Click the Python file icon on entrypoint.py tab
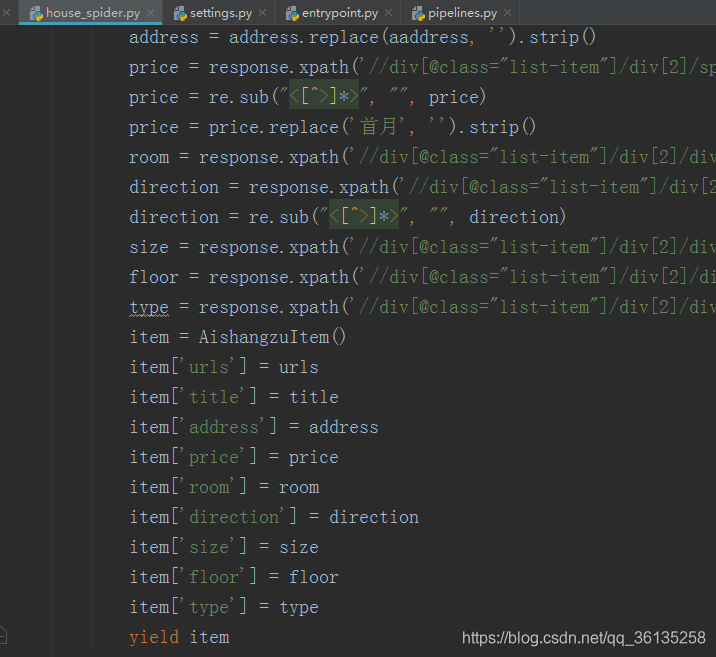The width and height of the screenshot is (716, 657). tap(292, 14)
